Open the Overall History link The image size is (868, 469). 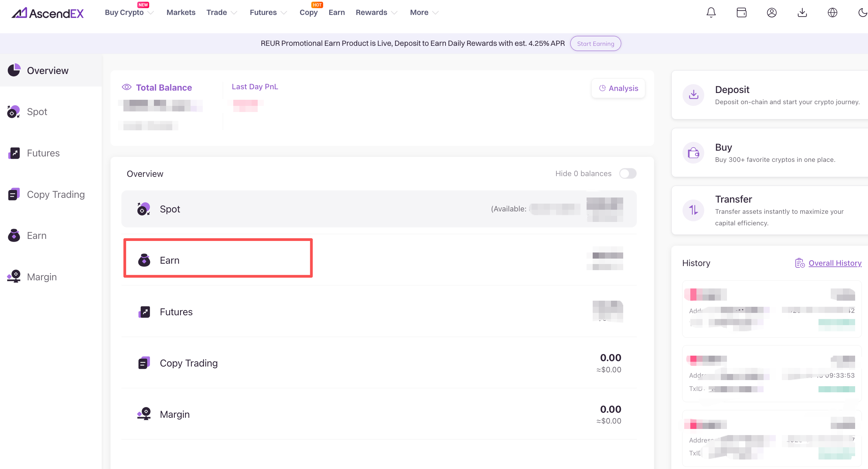(835, 263)
